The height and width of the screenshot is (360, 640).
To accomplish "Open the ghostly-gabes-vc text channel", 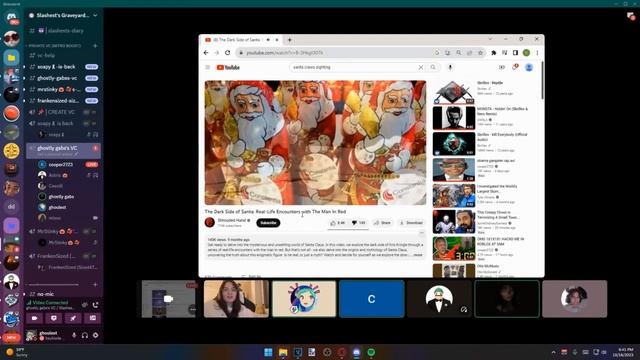I will [x=64, y=78].
